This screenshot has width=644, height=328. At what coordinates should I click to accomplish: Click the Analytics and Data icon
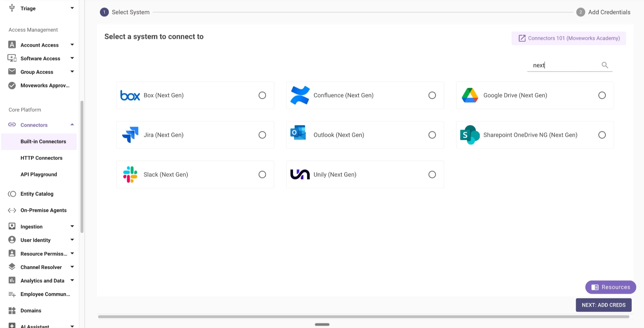[x=12, y=280]
